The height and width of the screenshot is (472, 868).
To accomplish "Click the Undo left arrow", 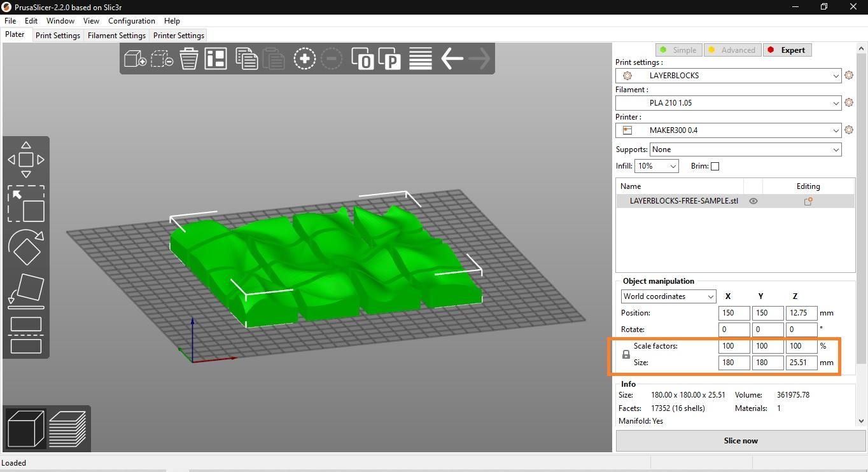I will tap(452, 59).
